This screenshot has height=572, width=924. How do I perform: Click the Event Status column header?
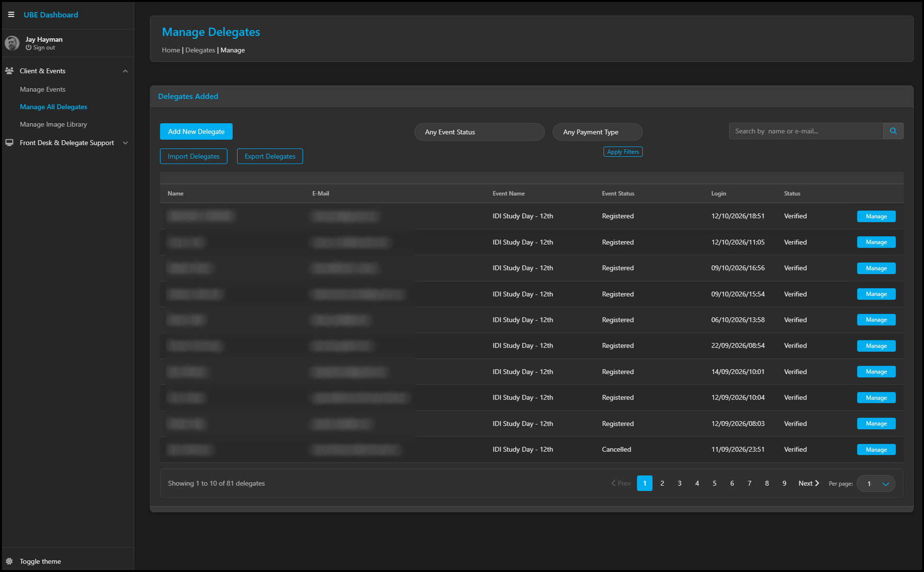pyautogui.click(x=618, y=194)
